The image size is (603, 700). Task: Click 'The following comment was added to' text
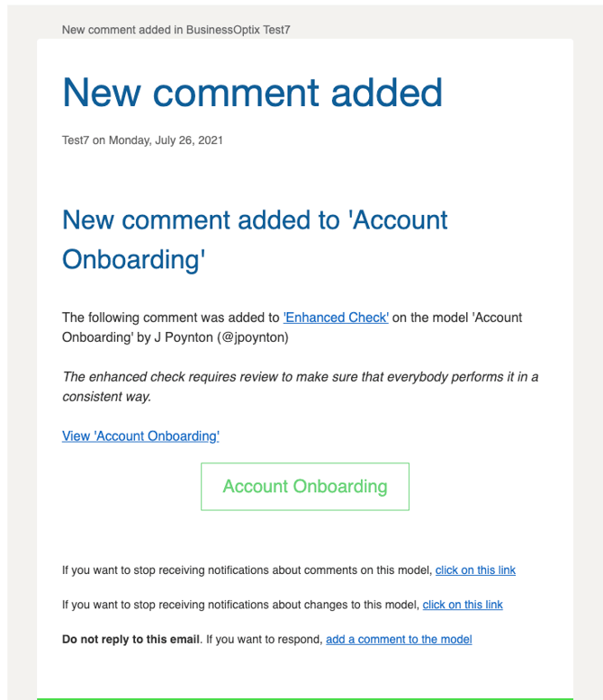pyautogui.click(x=170, y=317)
